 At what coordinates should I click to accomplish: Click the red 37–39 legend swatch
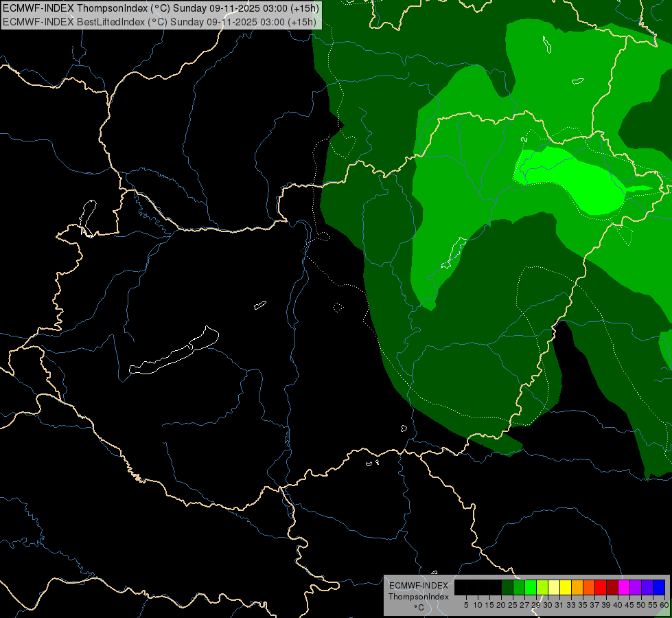pyautogui.click(x=601, y=587)
